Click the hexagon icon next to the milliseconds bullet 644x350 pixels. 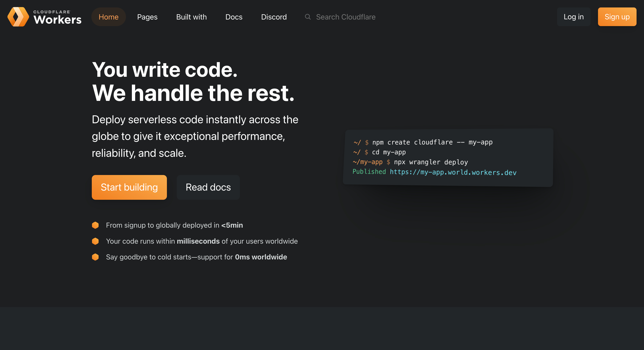[x=96, y=241]
